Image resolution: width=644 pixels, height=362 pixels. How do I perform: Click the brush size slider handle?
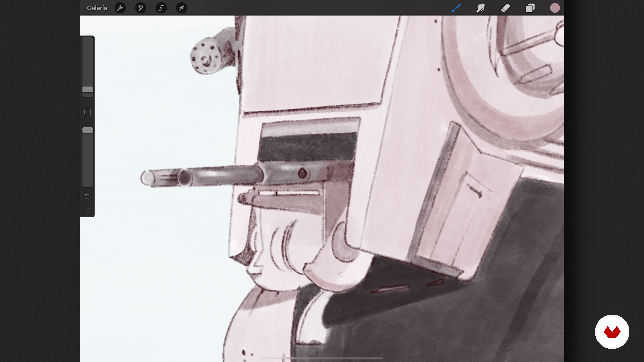tap(88, 89)
